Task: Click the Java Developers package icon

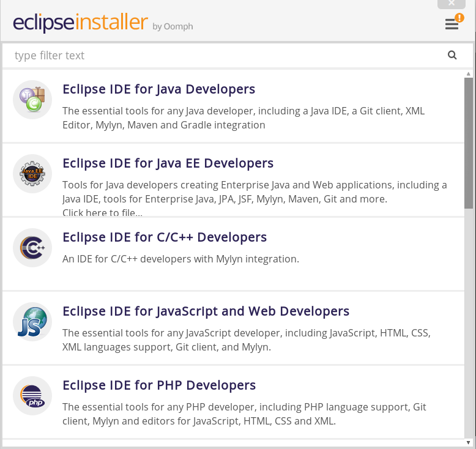Action: 32,100
